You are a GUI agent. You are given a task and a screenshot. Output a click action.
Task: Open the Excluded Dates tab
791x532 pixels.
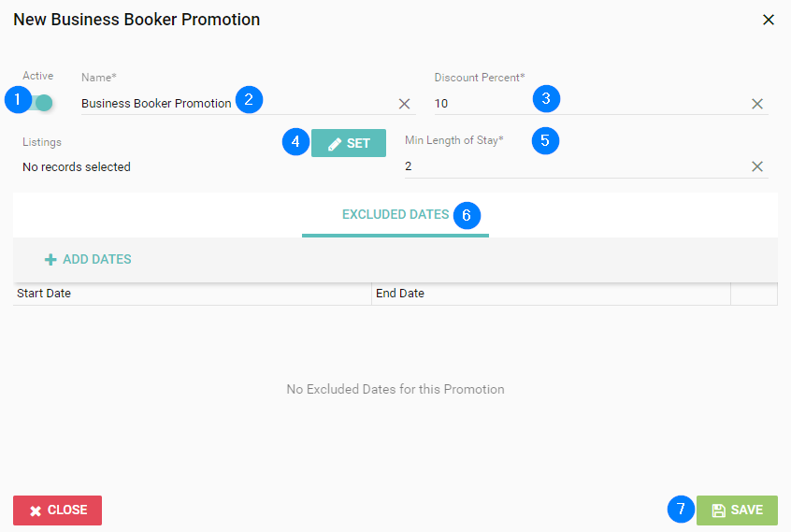click(395, 215)
